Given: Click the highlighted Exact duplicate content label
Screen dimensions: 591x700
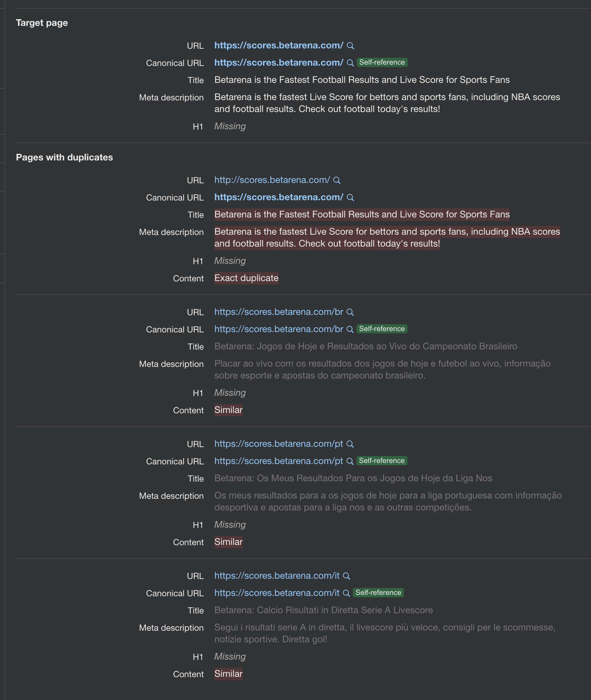Looking at the screenshot, I should pyautogui.click(x=246, y=278).
